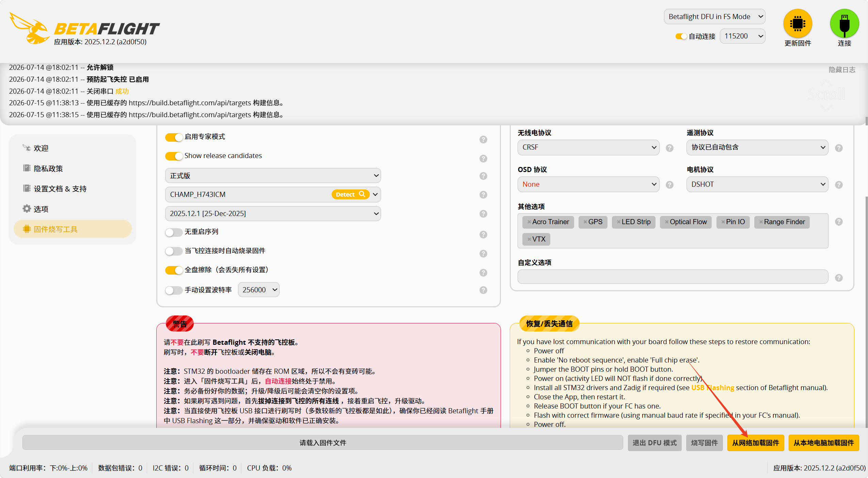The height and width of the screenshot is (478, 868).
Task: Open 选项 in the sidebar
Action: tap(41, 209)
